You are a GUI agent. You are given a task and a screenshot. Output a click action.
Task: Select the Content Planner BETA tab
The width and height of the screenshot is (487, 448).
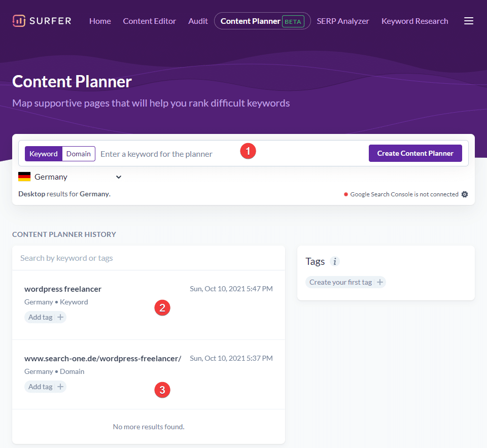tap(262, 21)
